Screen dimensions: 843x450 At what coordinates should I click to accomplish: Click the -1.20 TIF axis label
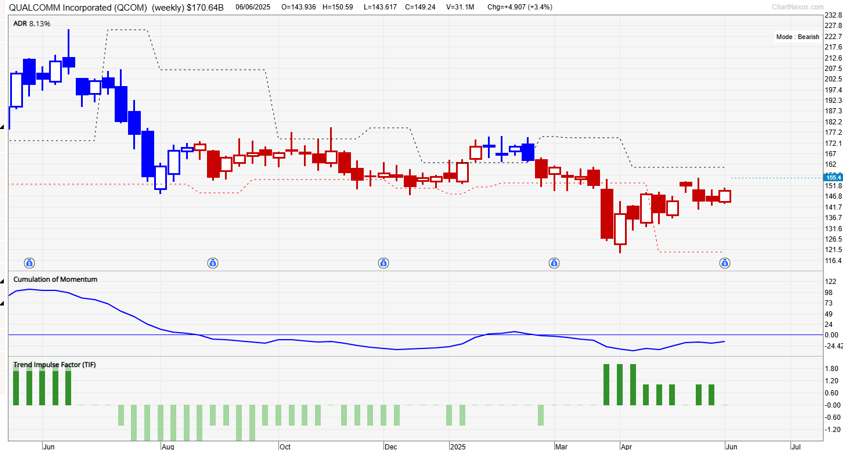[832, 430]
